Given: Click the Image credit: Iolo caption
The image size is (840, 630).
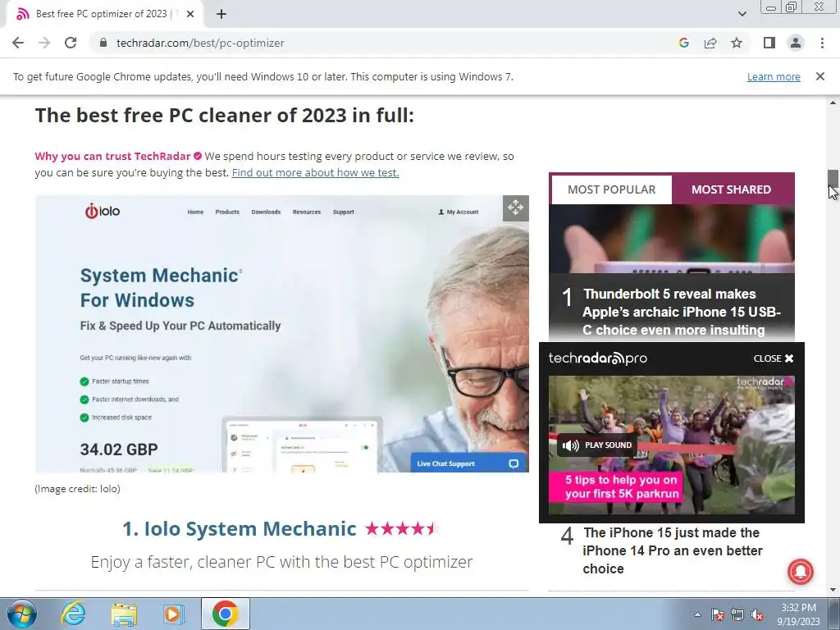Looking at the screenshot, I should point(77,489).
